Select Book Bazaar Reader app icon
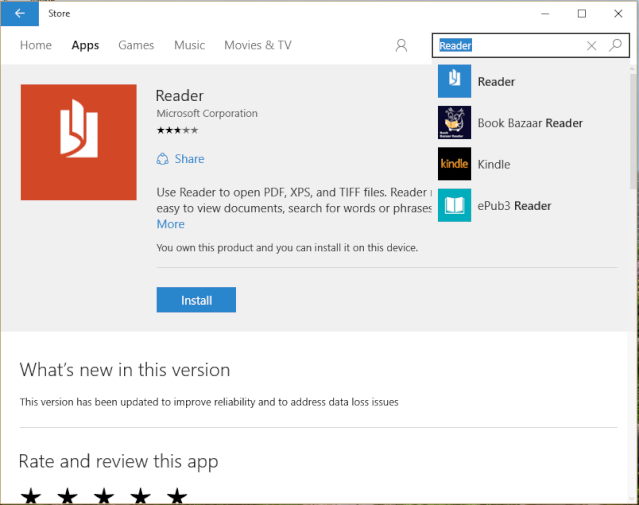The width and height of the screenshot is (639, 505). coord(454,123)
